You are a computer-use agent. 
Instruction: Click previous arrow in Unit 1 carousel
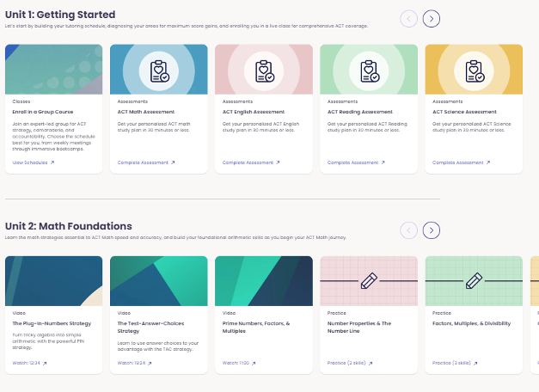click(409, 18)
